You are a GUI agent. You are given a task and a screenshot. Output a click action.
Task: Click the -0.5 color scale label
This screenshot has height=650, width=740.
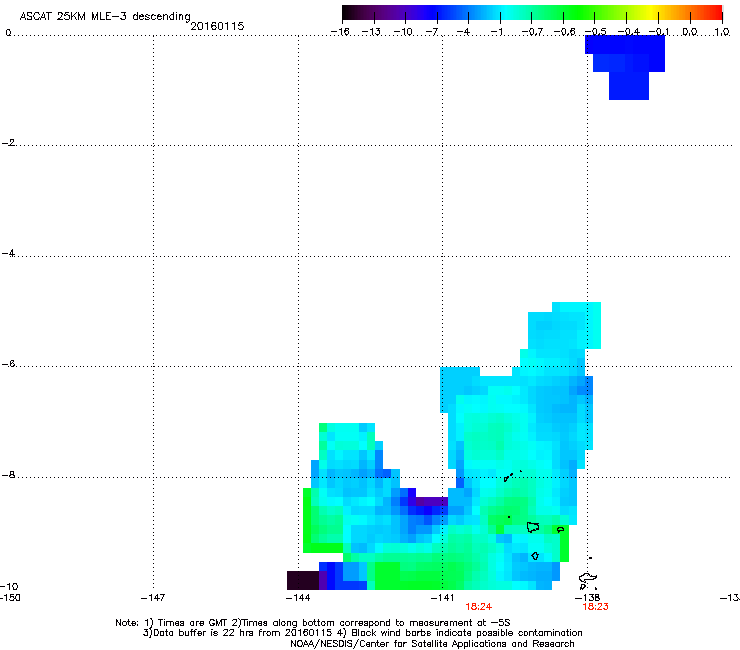click(x=596, y=32)
